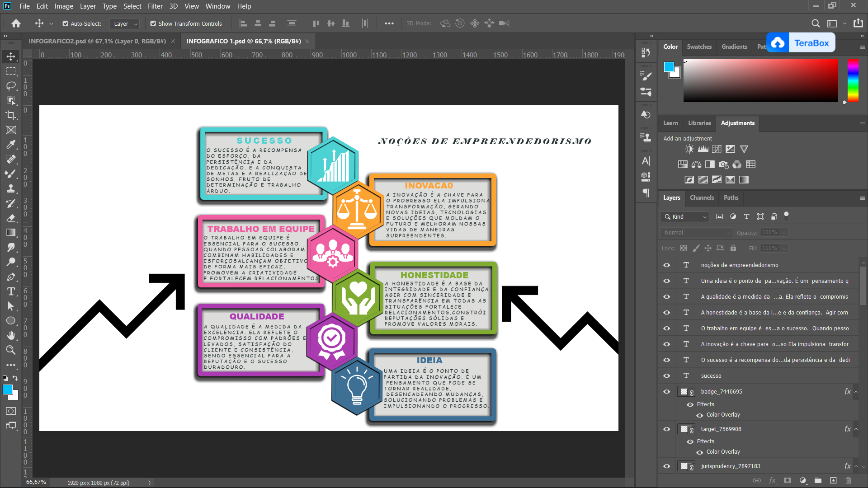Open the layer Kind filter dropdown

click(684, 216)
